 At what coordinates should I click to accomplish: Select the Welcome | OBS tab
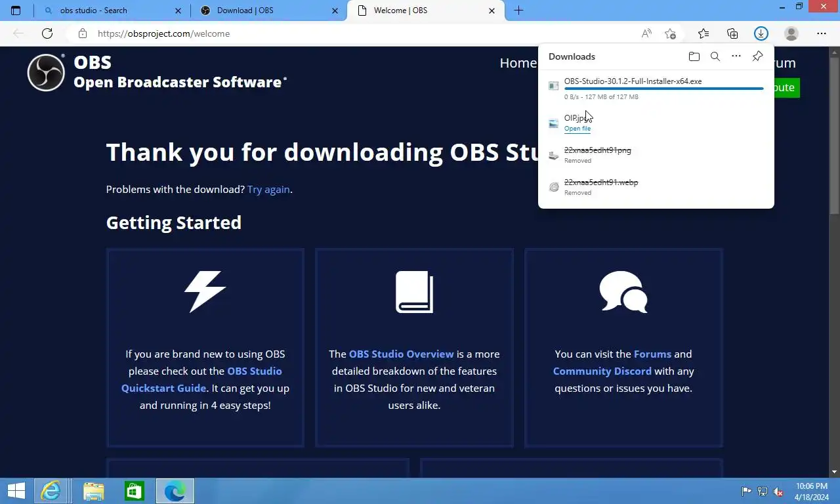(426, 10)
